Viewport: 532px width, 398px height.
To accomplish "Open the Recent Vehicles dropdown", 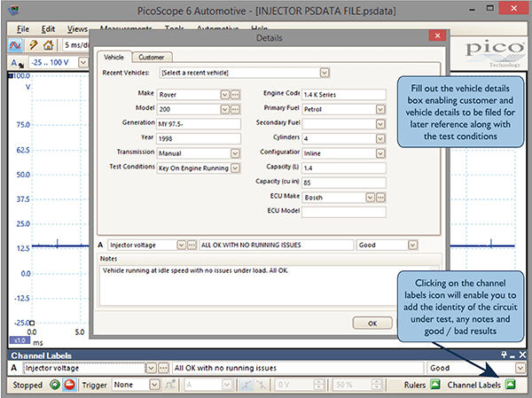I will click(x=325, y=73).
